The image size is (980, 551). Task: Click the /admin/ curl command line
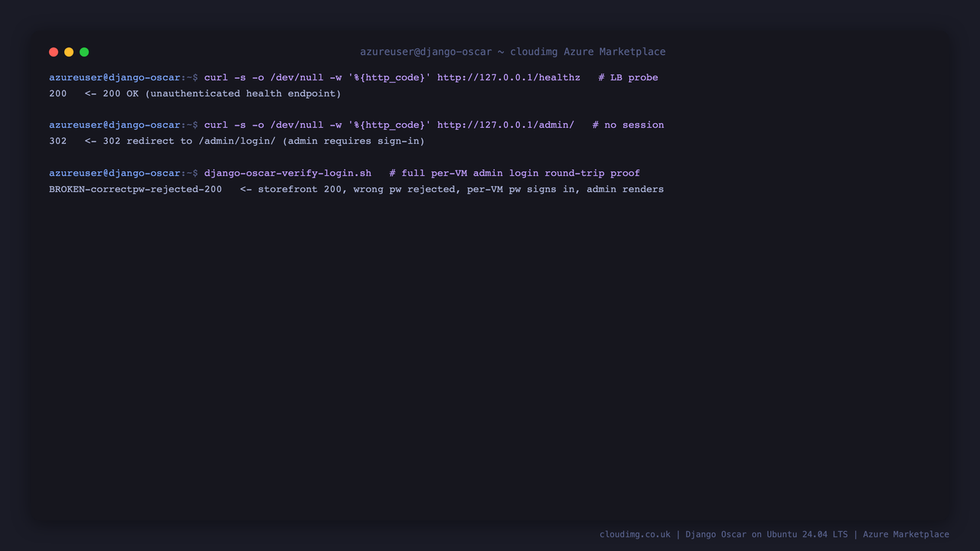coord(357,125)
